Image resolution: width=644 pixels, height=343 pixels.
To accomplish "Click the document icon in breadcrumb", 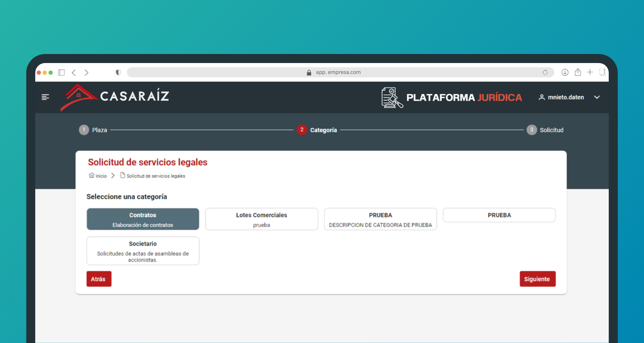I will point(123,175).
